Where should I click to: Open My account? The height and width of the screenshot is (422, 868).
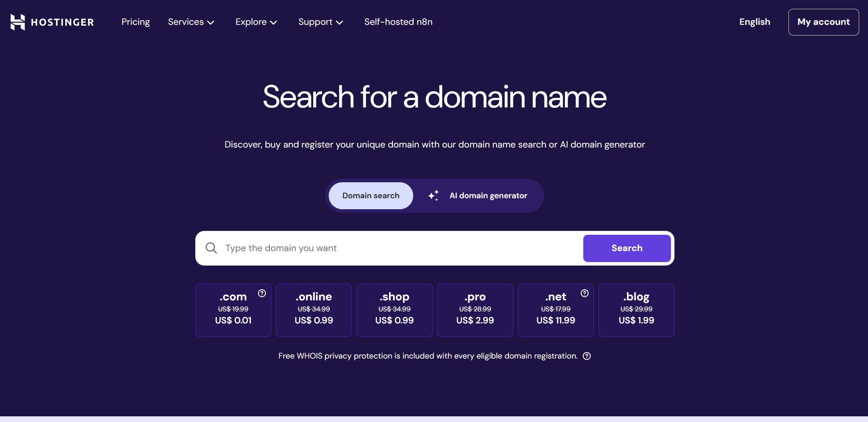[823, 22]
